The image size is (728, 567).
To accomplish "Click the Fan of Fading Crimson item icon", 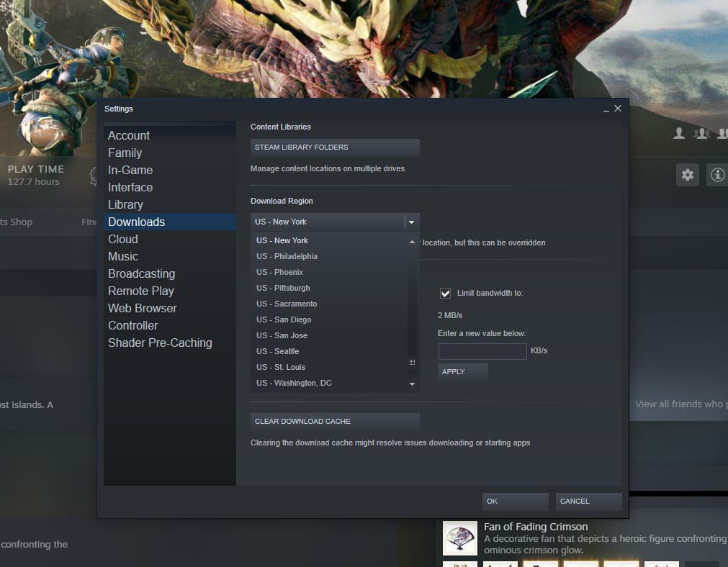I will (x=459, y=537).
